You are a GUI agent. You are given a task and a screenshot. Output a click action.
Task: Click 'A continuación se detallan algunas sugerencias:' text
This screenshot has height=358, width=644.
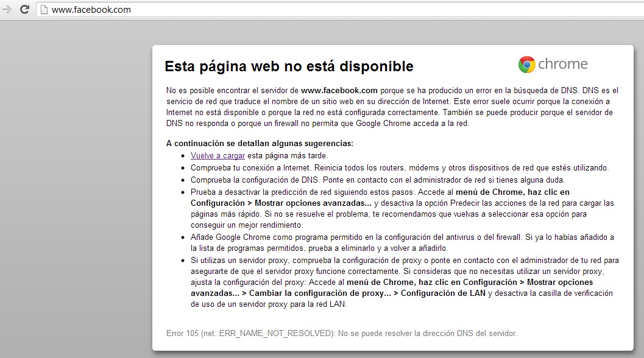click(260, 143)
